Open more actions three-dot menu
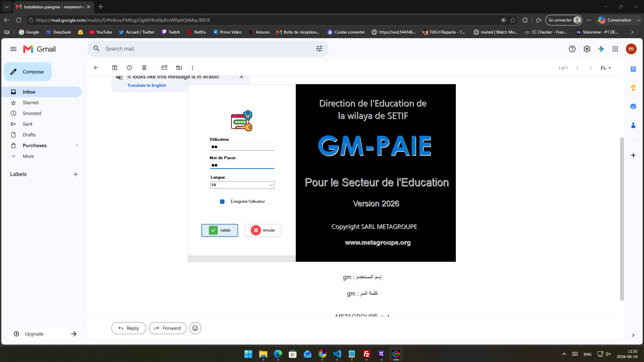Screen dimensions: 644x362 193,68
